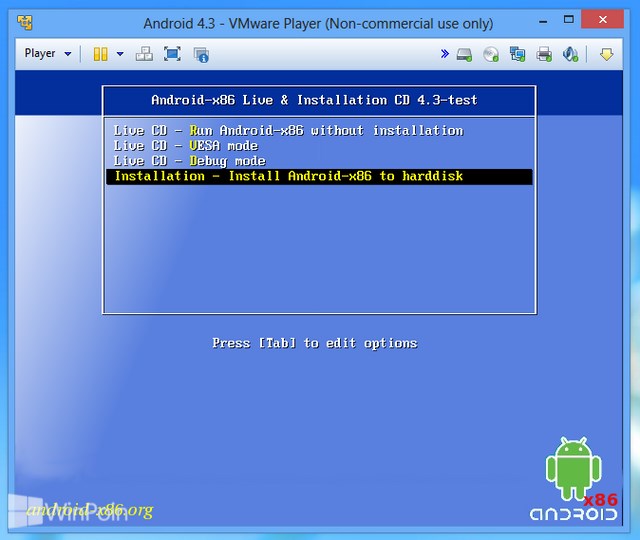
Task: Click the VMware Player title bar icon
Action: click(25, 23)
